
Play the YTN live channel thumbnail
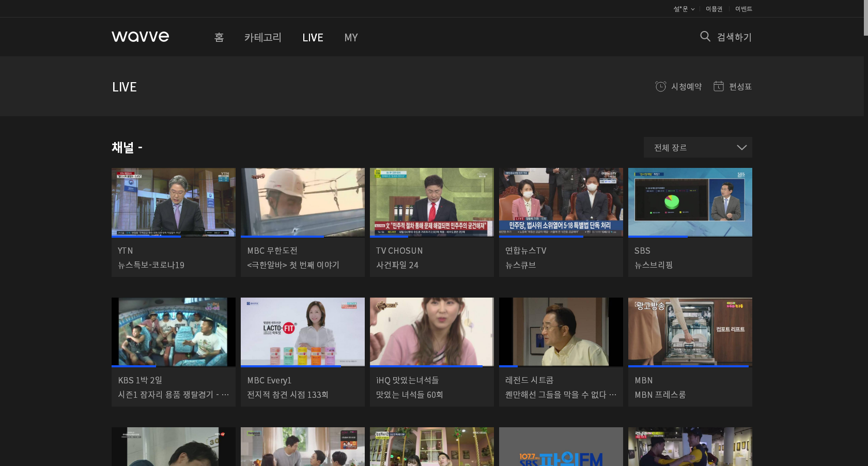tap(174, 202)
